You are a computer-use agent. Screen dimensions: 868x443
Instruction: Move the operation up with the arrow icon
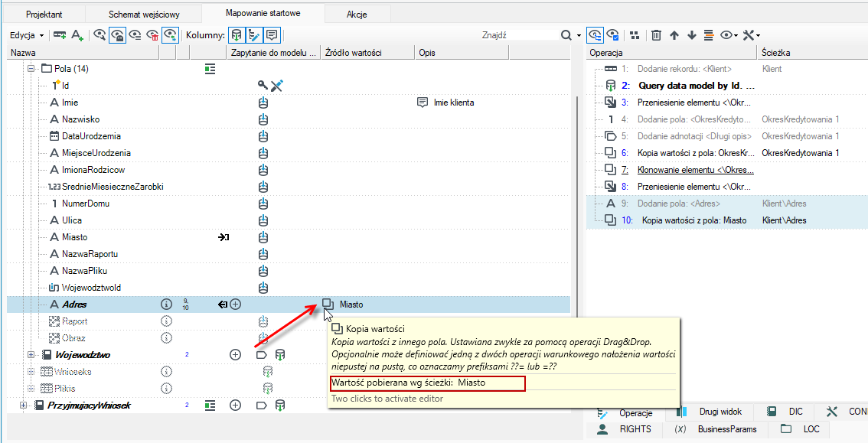pos(674,35)
